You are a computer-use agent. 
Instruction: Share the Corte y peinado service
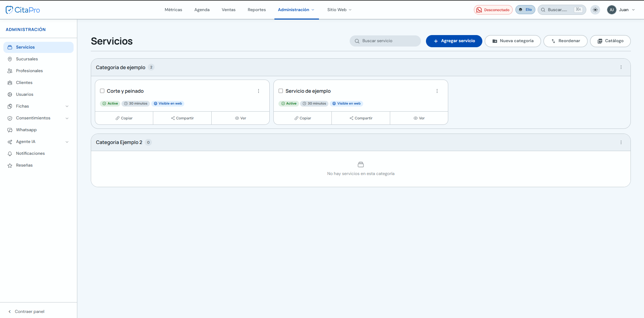[x=182, y=118]
